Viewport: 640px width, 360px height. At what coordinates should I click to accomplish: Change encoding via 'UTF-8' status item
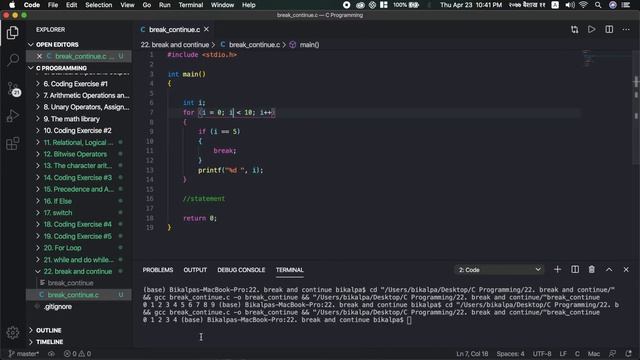[x=542, y=354]
